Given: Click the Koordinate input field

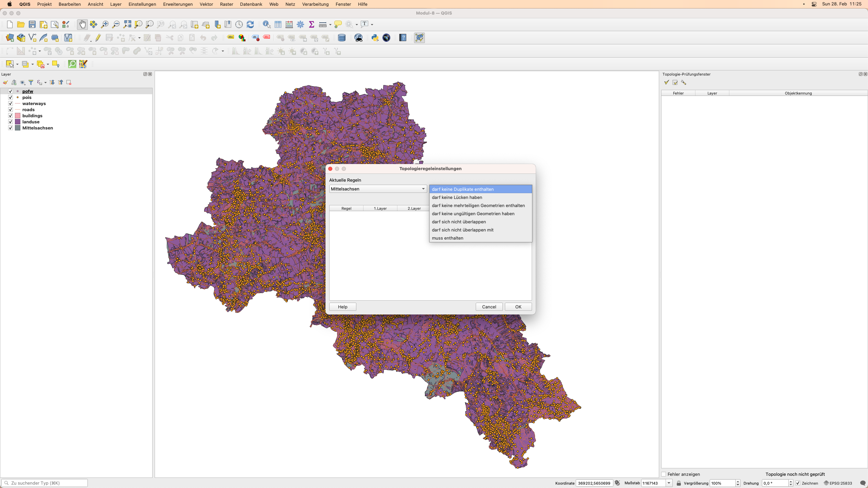Looking at the screenshot, I should click(594, 483).
